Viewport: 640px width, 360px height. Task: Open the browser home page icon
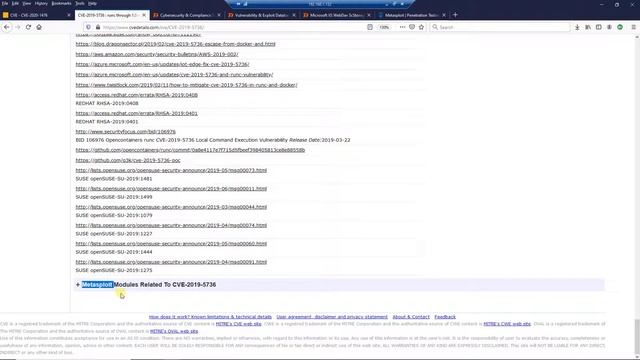click(x=39, y=27)
